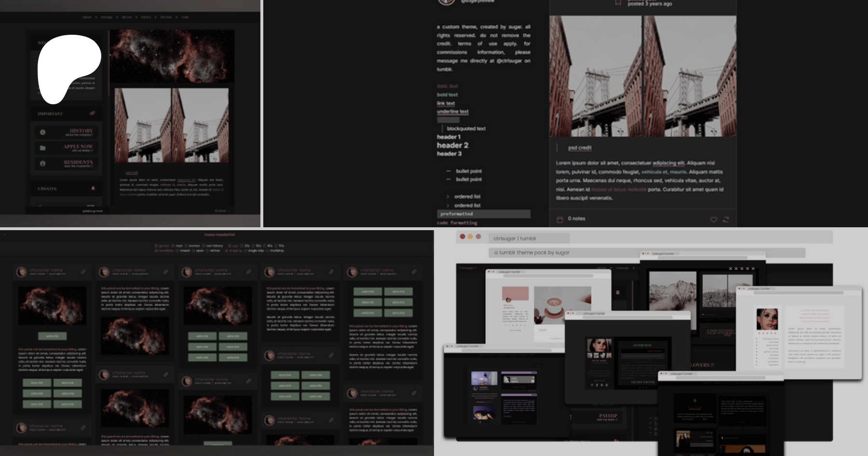
Task: Click the info icon beside HISTORY
Action: [43, 132]
